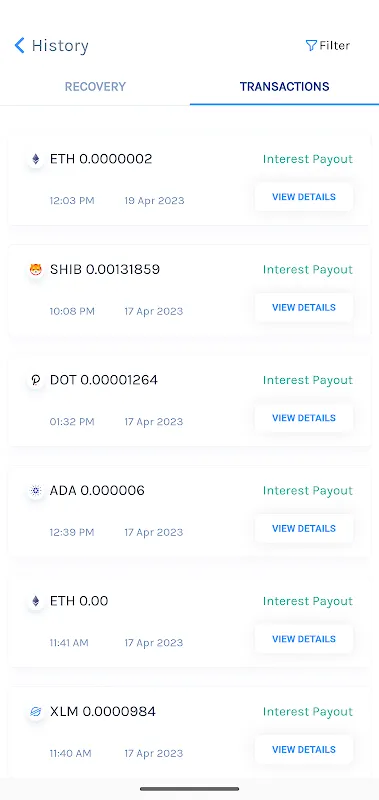The height and width of the screenshot is (800, 379).
Task: Tap the SHIB 0.00131859 amount
Action: tap(105, 269)
